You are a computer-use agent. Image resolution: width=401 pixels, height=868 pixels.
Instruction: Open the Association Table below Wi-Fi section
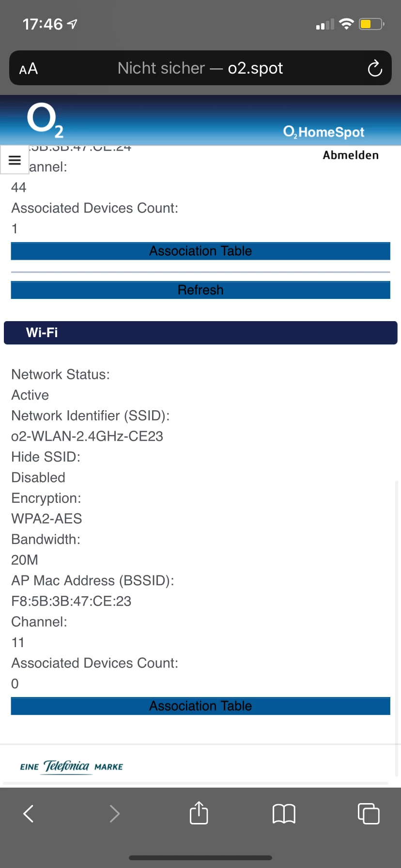point(200,706)
